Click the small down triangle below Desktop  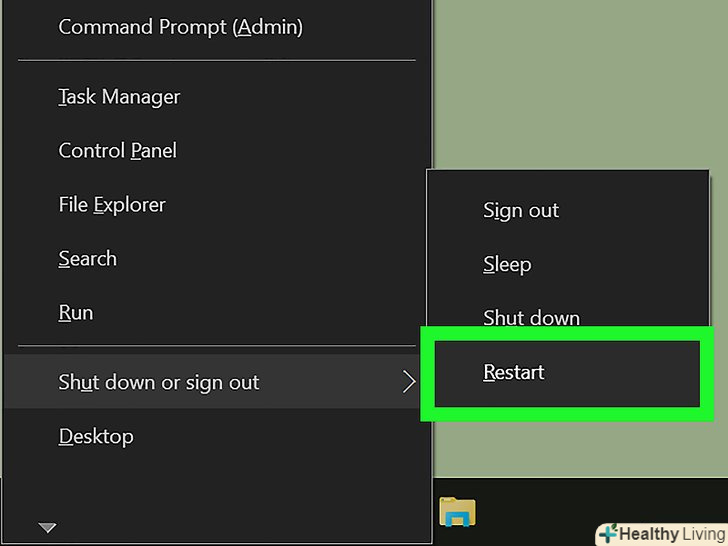47,527
